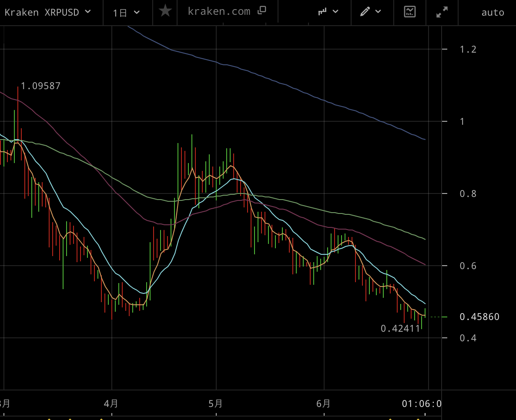This screenshot has width=516, height=420.
Task: Select the 0.42411 low price label
Action: click(x=400, y=328)
